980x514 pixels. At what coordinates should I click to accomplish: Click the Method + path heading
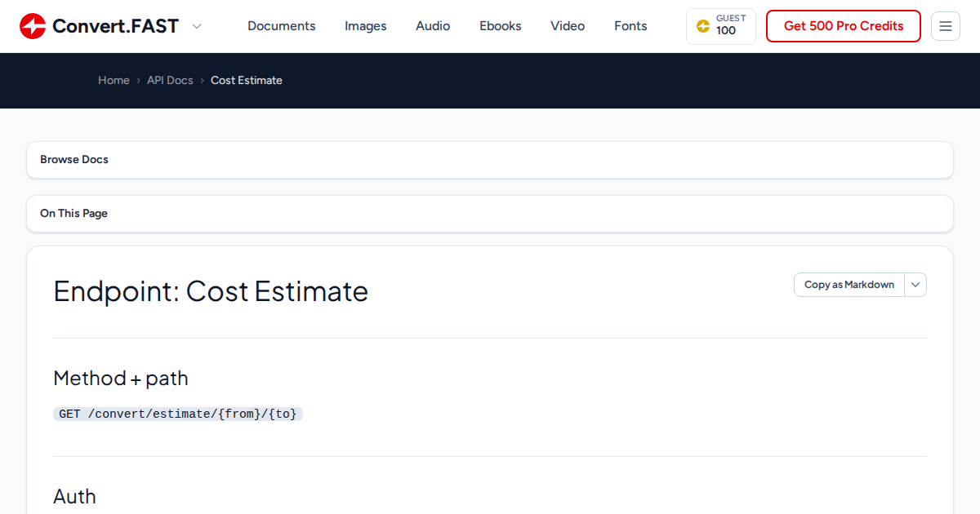point(121,379)
